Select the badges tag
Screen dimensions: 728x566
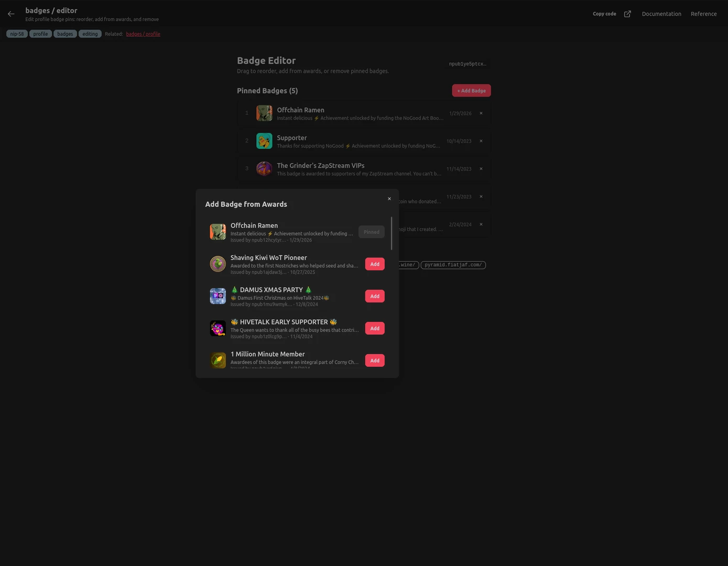pos(65,34)
